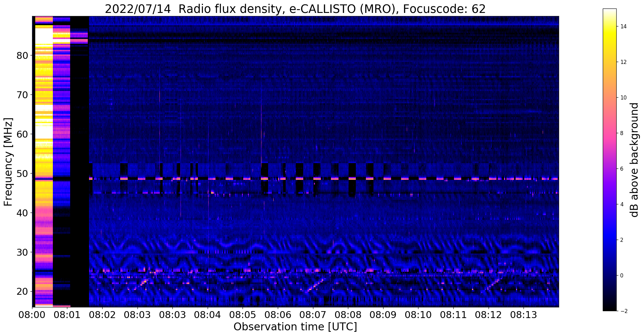644x336 pixels.
Task: Click the "dB above background" colorbar label
Action: pos(634,160)
